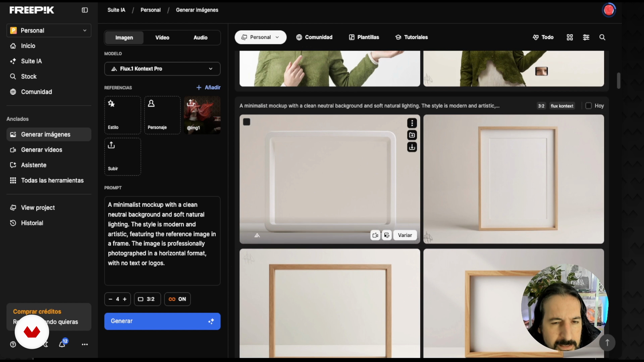This screenshot has height=362, width=644.
Task: Collapse the sidebar with panel icon
Action: [x=85, y=10]
